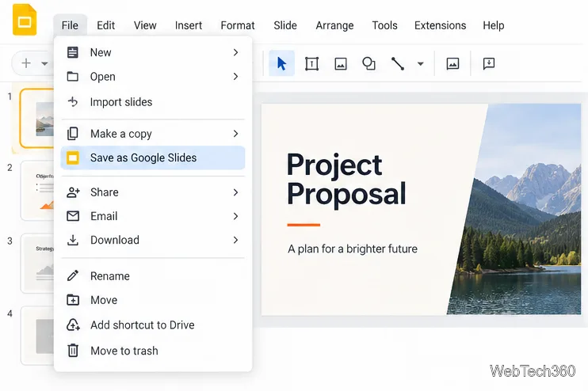
Task: Expand the New submenu arrow
Action: 235,52
